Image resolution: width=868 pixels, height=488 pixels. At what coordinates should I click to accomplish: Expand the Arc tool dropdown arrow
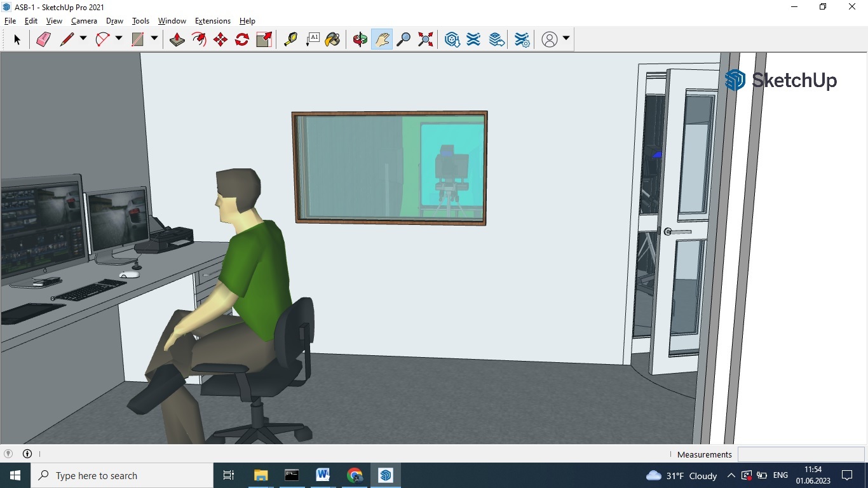coord(119,39)
